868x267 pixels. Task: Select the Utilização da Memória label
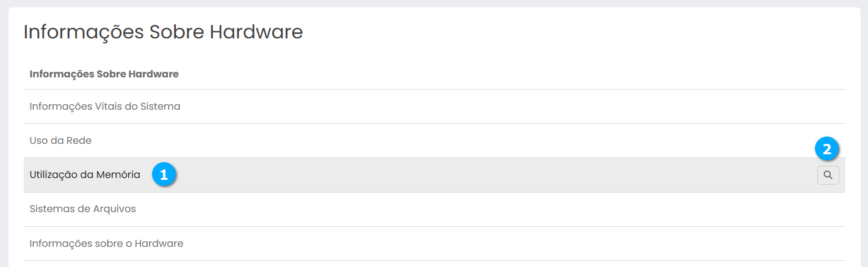(85, 175)
